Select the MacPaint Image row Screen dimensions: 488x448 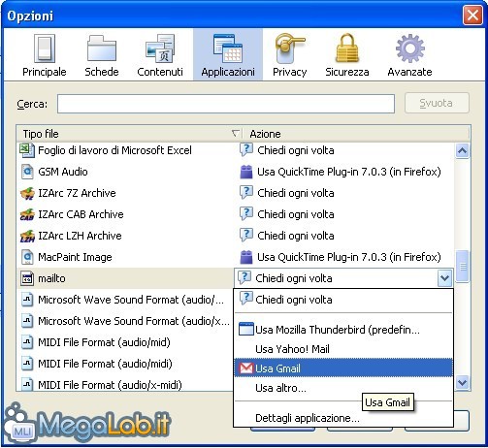pos(236,257)
